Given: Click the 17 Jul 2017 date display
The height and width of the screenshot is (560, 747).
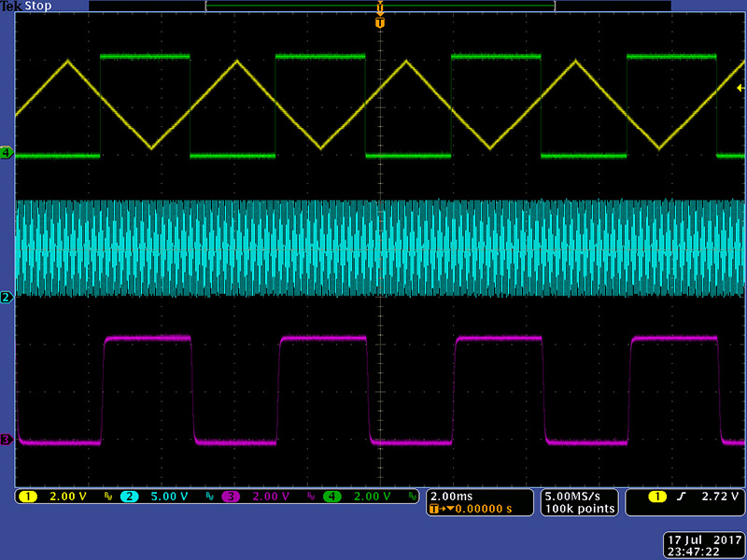Looking at the screenshot, I should tap(704, 539).
